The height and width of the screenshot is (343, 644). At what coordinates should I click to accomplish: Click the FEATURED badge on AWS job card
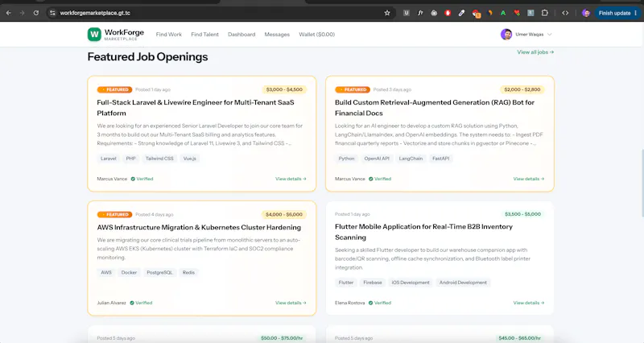tap(114, 214)
